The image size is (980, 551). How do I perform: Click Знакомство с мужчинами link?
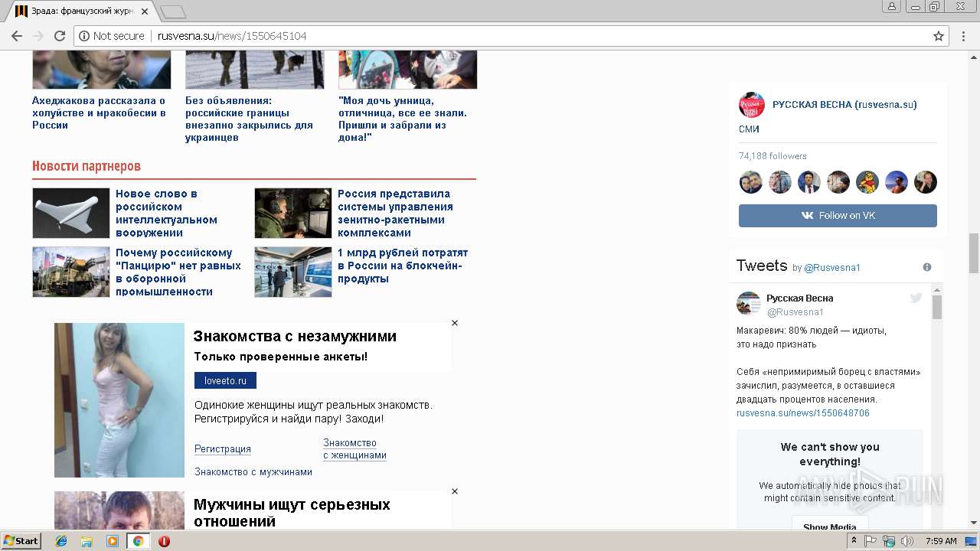tap(253, 472)
